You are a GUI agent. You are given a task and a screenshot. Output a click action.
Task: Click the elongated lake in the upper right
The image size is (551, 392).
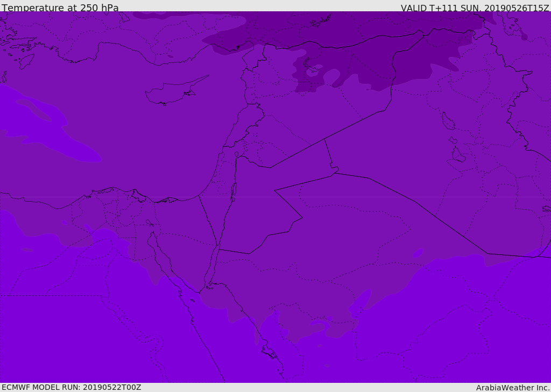click(x=448, y=122)
